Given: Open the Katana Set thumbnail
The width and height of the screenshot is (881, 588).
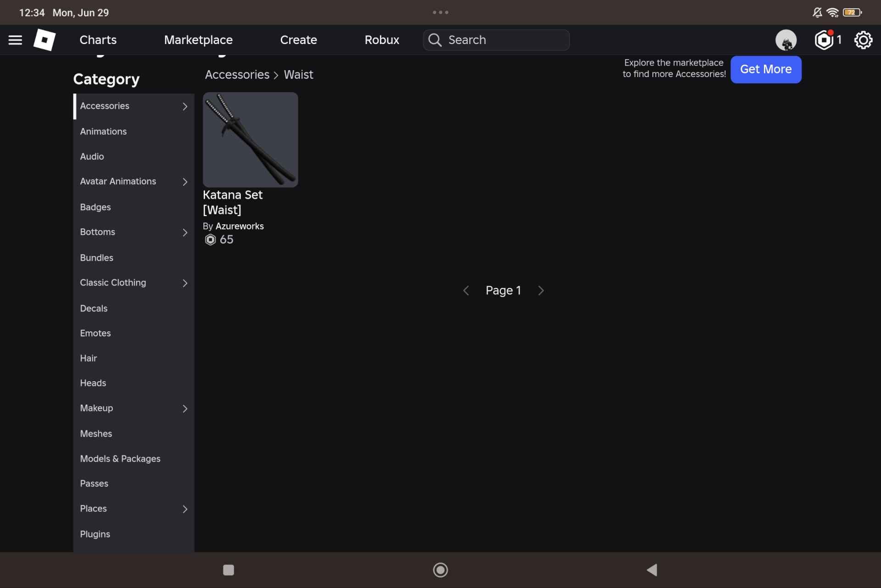Looking at the screenshot, I should pos(251,139).
